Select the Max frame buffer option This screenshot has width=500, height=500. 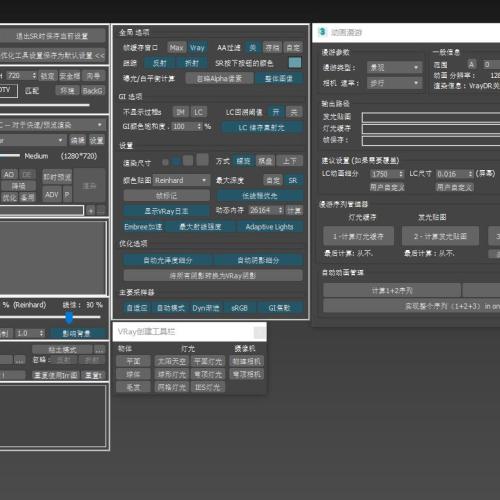tap(177, 48)
